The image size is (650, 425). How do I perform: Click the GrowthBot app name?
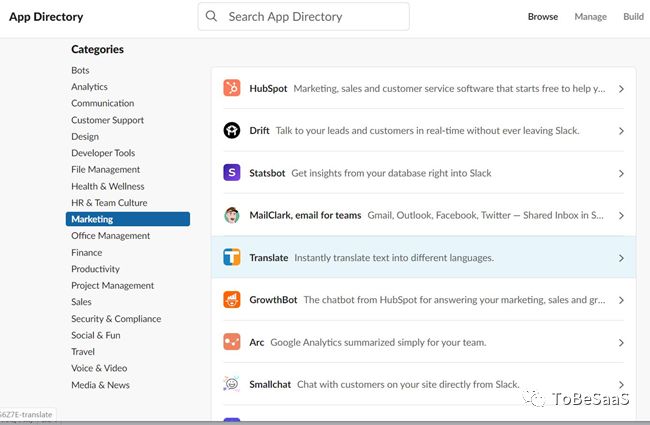pyautogui.click(x=273, y=300)
